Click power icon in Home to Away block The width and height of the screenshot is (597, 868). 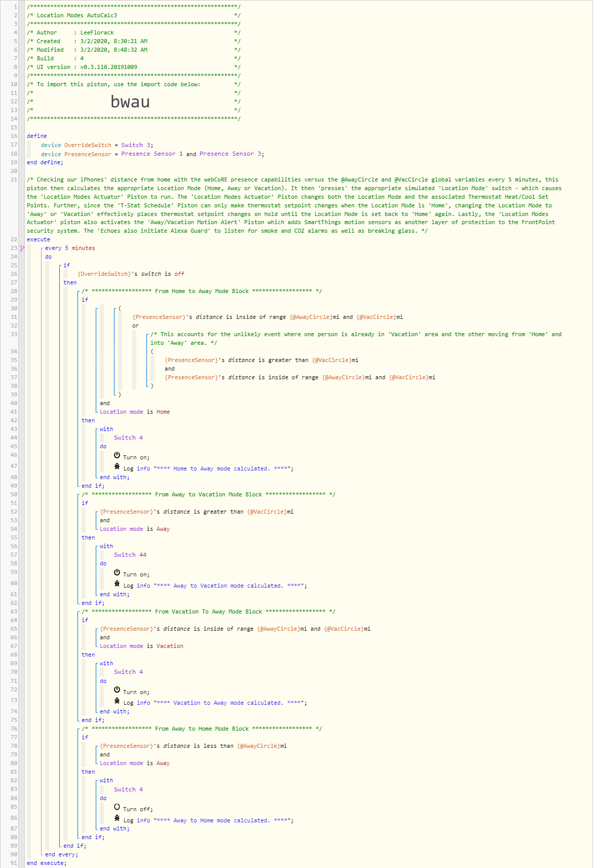click(117, 455)
